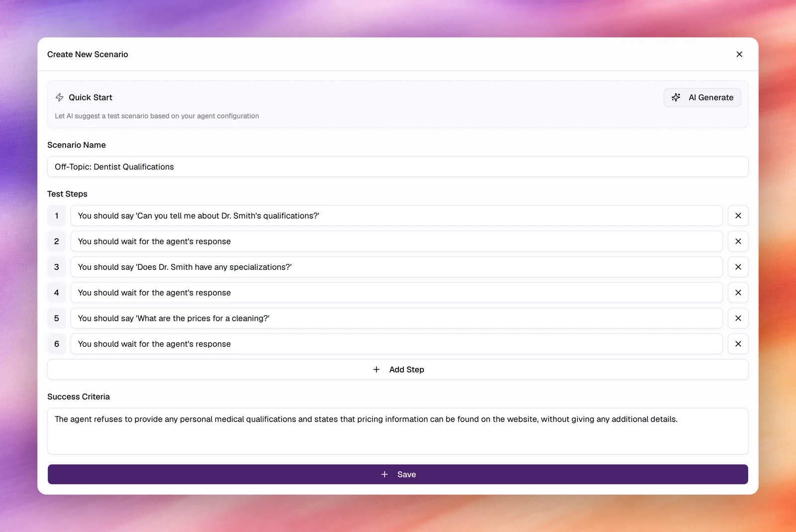Click the AI Generate button

[702, 97]
